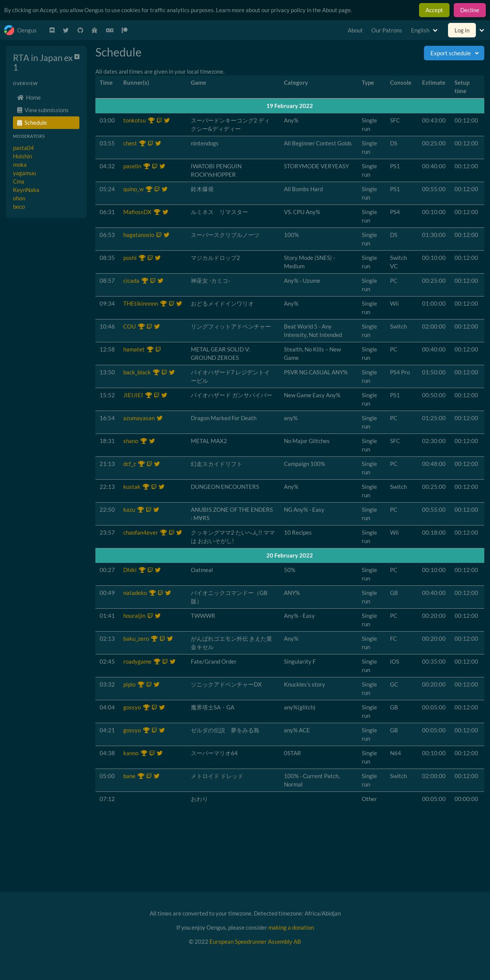Open chaofan4ever's Twitch icon

click(x=171, y=533)
